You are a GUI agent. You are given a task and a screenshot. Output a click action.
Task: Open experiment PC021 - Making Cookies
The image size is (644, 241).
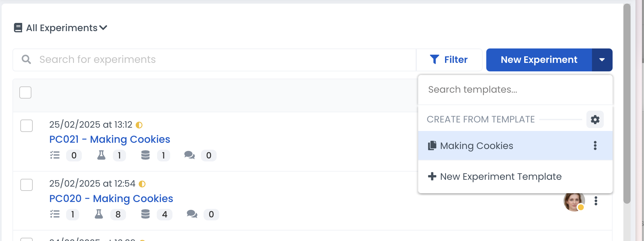110,139
